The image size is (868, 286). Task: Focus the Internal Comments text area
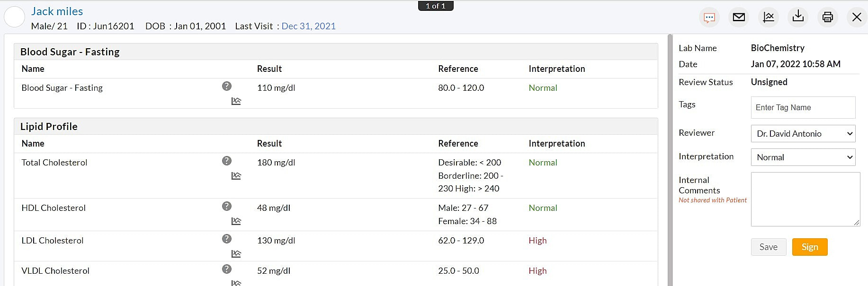tap(805, 199)
